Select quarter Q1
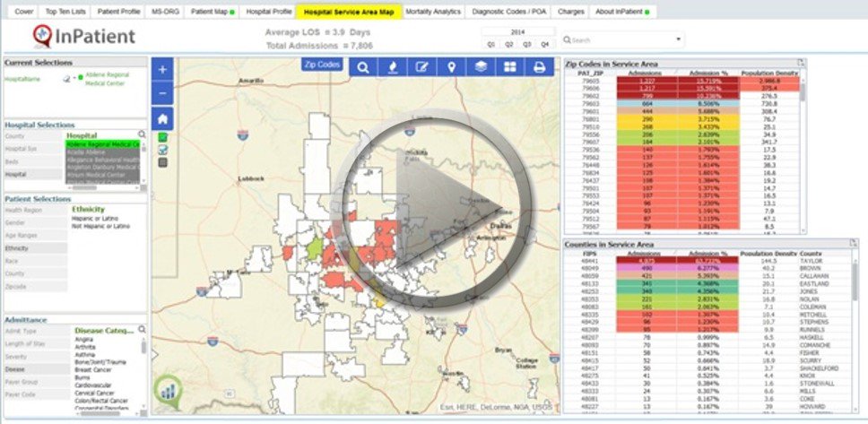 click(x=491, y=44)
